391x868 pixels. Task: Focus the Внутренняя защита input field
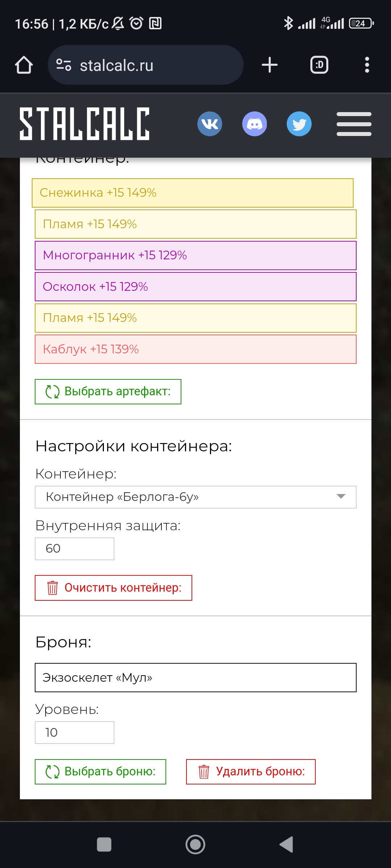75,549
